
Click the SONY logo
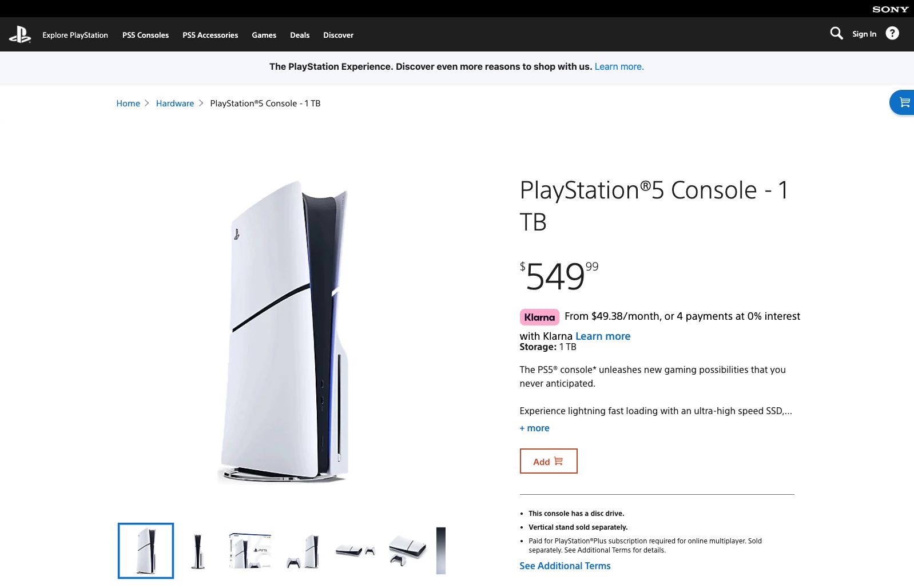(x=890, y=9)
